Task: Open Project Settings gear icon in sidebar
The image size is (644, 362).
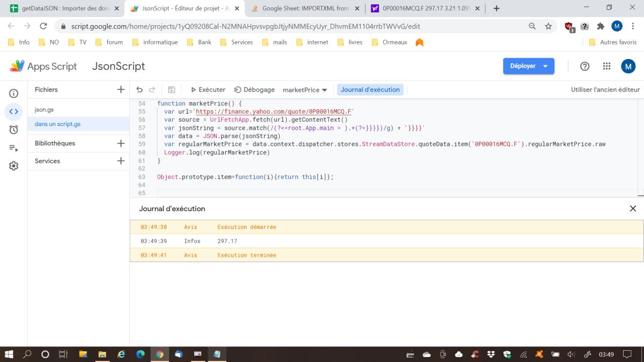Action: [14, 166]
